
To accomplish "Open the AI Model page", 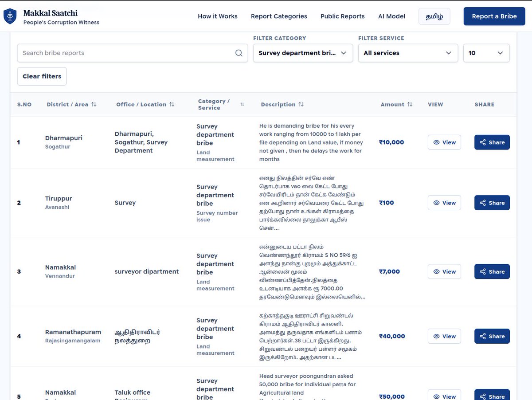I will pyautogui.click(x=391, y=16).
